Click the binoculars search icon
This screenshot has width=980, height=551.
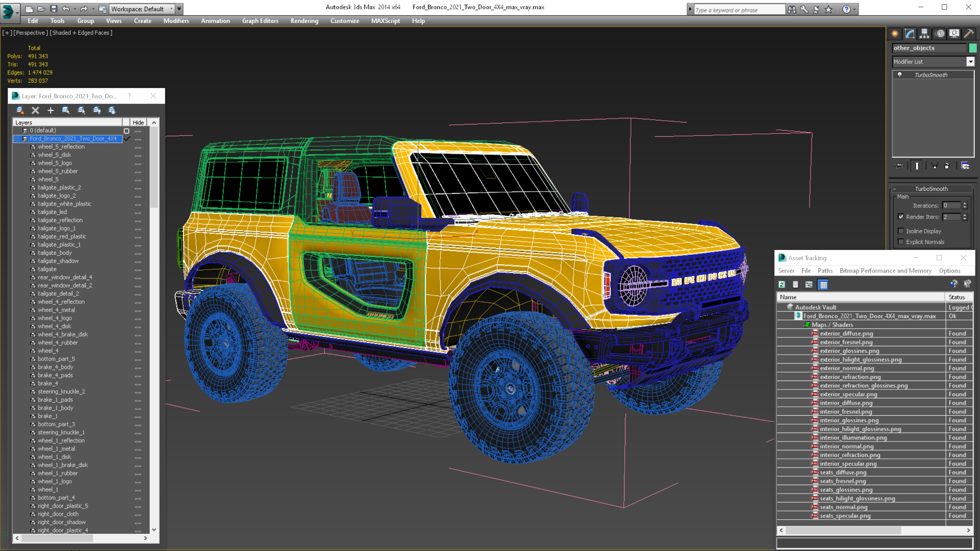792,9
